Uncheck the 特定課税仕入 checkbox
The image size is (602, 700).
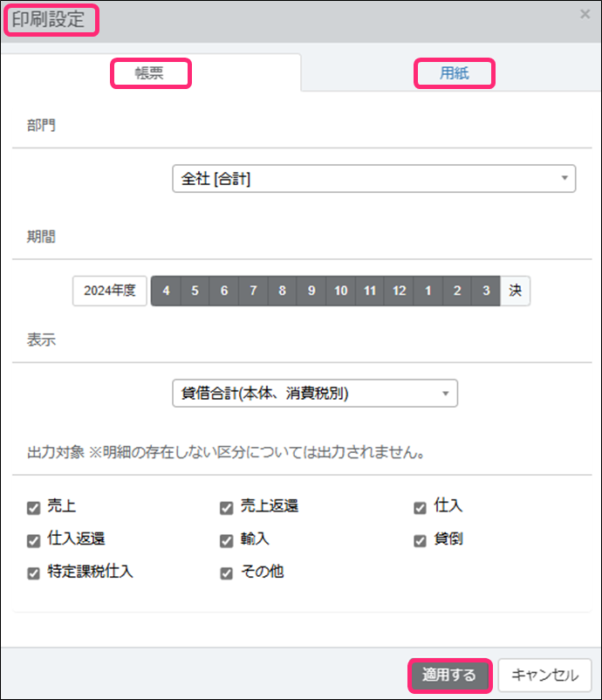pos(33,573)
